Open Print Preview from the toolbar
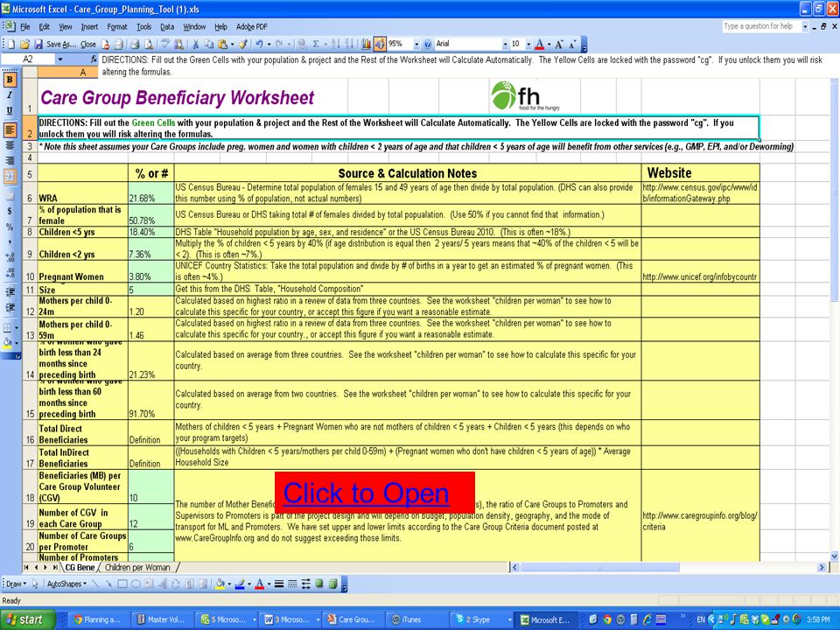This screenshot has height=630, width=840. point(149,44)
